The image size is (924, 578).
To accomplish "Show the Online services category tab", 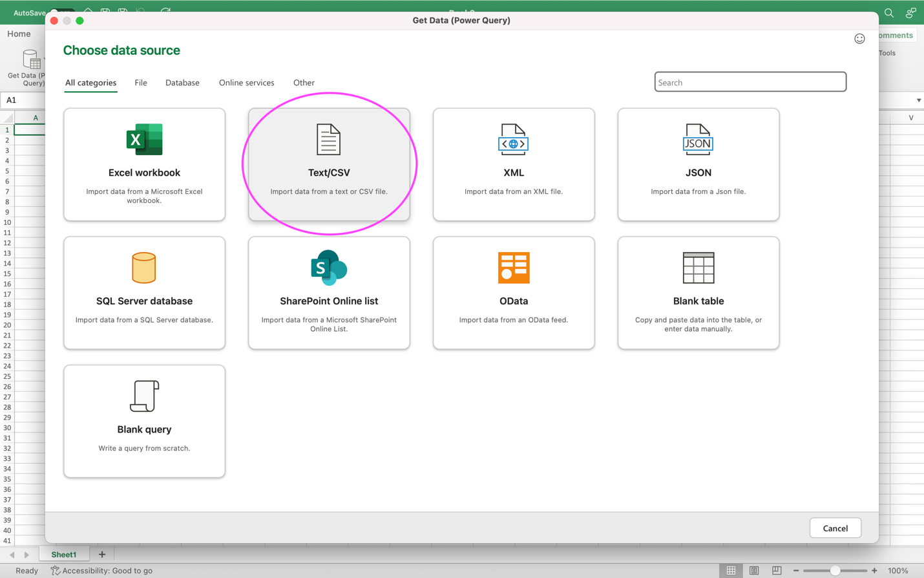I will (x=246, y=83).
